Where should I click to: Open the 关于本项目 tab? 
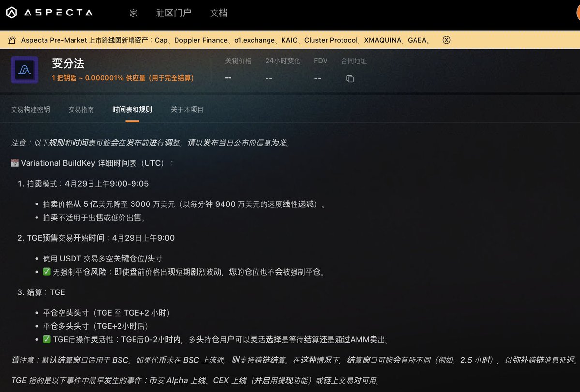(x=187, y=109)
